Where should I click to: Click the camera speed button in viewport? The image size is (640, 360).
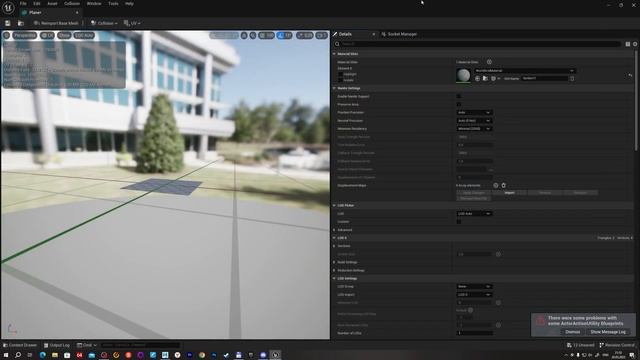point(322,36)
